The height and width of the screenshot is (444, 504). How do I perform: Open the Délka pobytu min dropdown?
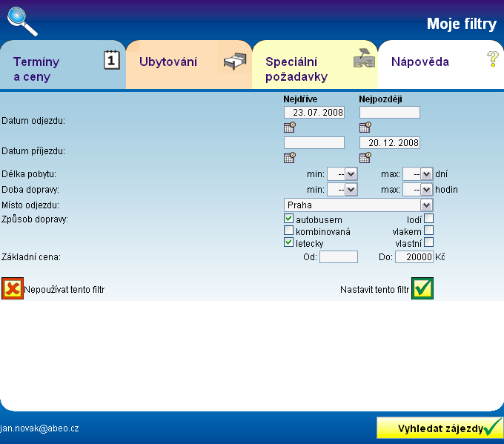(x=342, y=173)
